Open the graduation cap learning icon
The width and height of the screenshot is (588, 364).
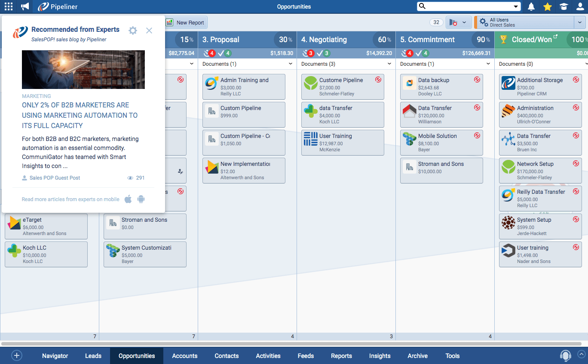pos(563,6)
